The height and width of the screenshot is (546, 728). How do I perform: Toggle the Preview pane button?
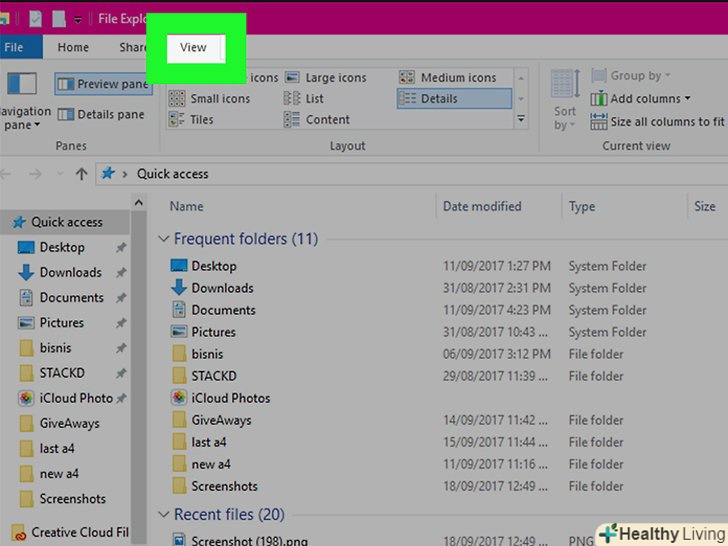coord(103,84)
